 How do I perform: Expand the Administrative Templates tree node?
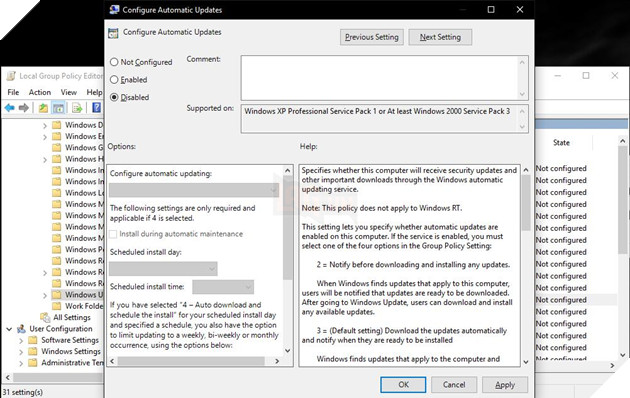(21, 363)
